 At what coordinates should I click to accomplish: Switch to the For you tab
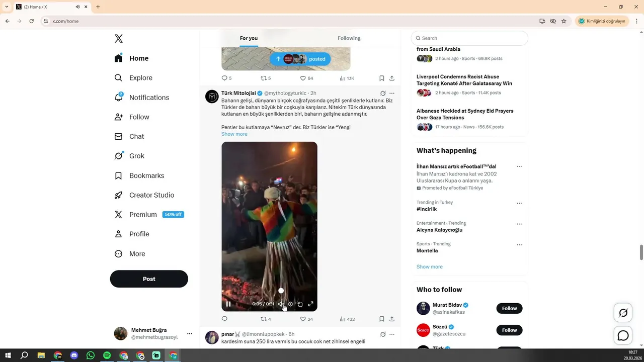pos(249,38)
